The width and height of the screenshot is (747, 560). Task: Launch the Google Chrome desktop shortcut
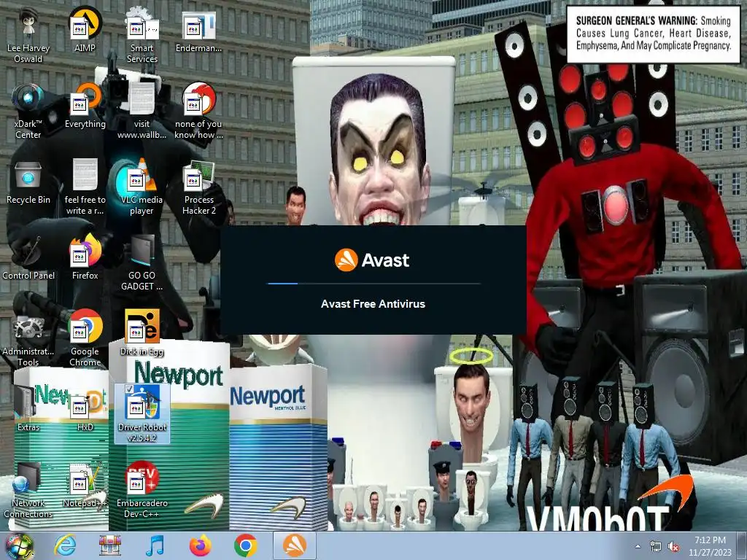pyautogui.click(x=85, y=338)
